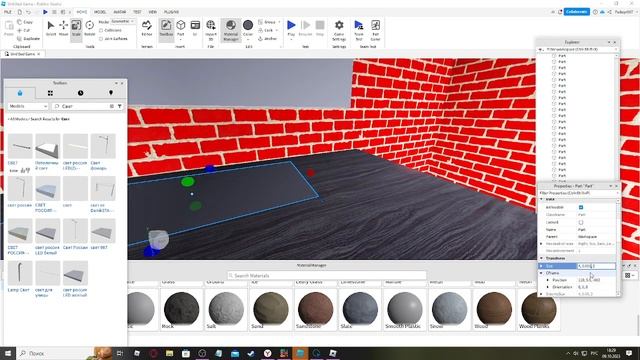Open Toolbox Marketplace tab
The width and height of the screenshot is (640, 360).
[x=20, y=93]
